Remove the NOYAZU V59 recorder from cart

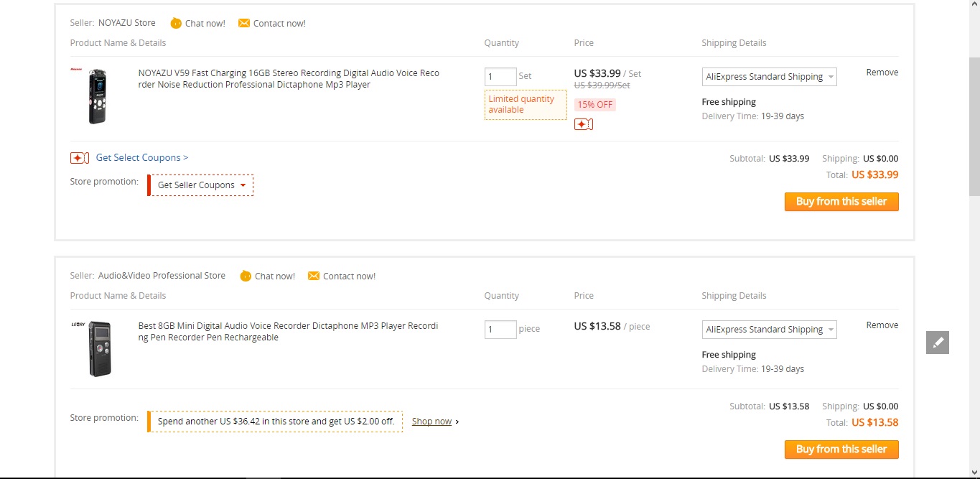click(882, 73)
